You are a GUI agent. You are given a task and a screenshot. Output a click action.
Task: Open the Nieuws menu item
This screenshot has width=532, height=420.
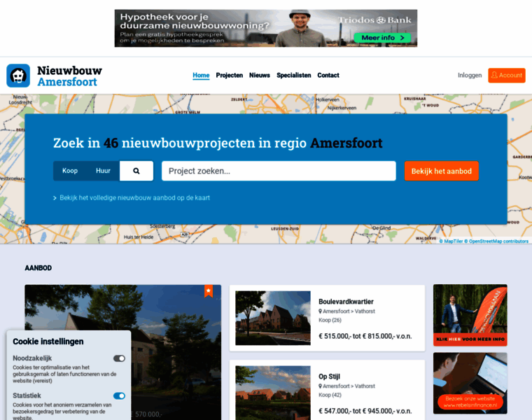coord(260,76)
